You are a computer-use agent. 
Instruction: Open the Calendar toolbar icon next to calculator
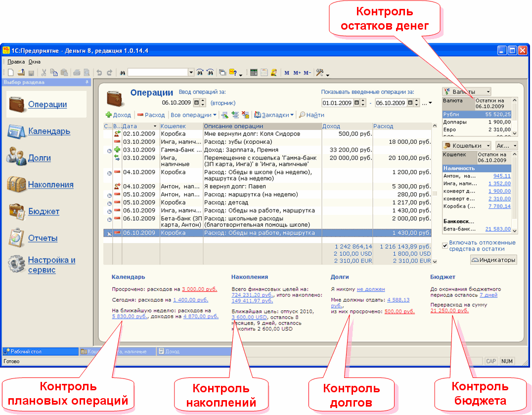point(264,72)
